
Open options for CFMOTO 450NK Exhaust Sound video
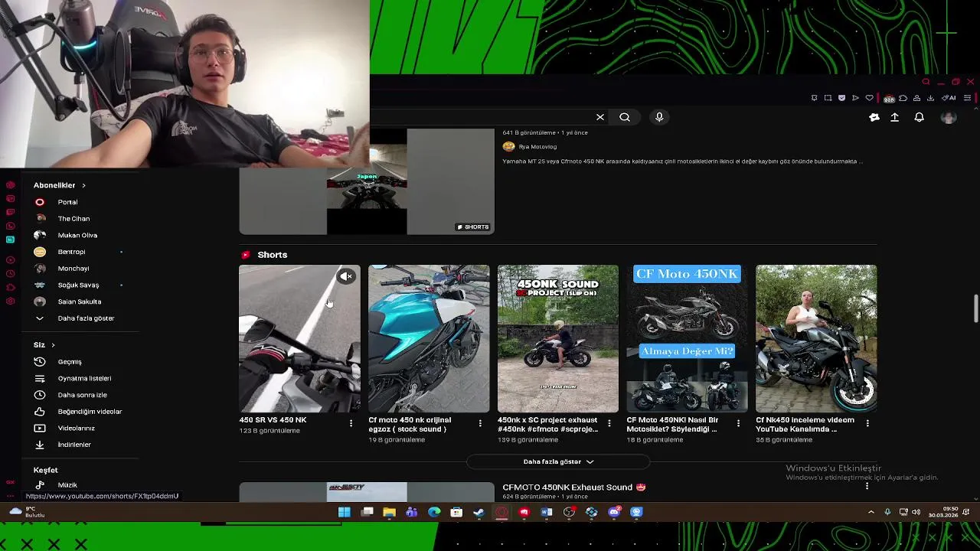(x=867, y=486)
